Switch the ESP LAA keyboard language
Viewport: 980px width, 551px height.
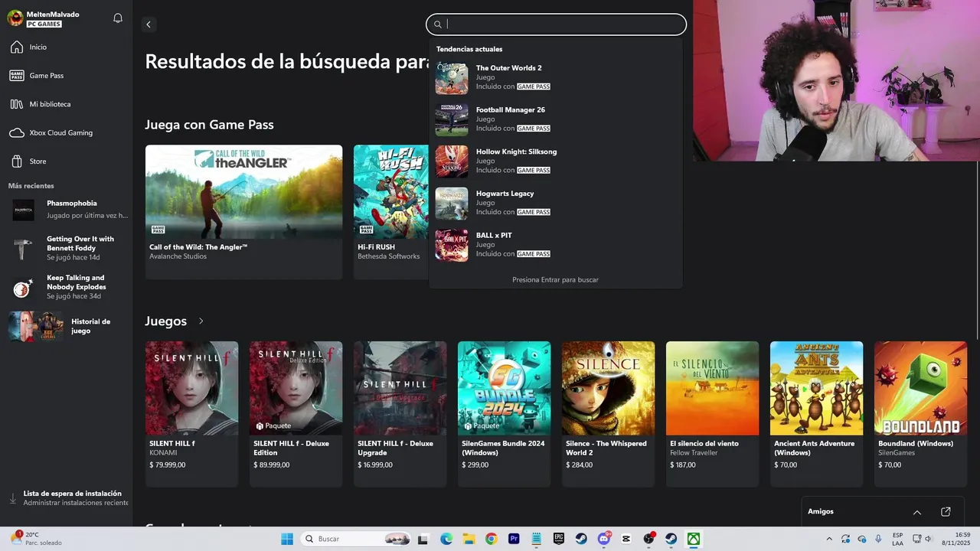tap(898, 539)
